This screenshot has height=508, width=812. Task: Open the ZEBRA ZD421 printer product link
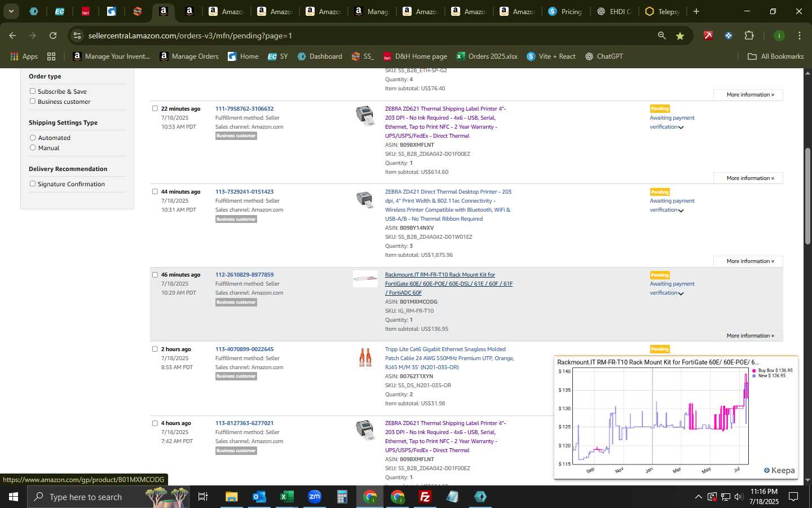click(448, 205)
